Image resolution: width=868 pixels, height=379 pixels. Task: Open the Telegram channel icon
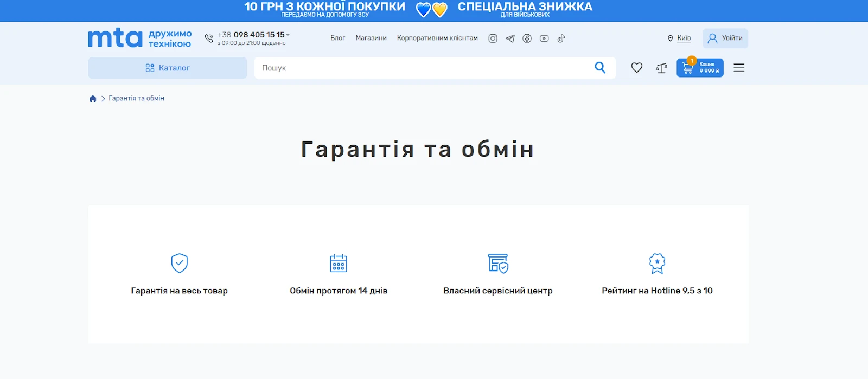[x=510, y=38]
